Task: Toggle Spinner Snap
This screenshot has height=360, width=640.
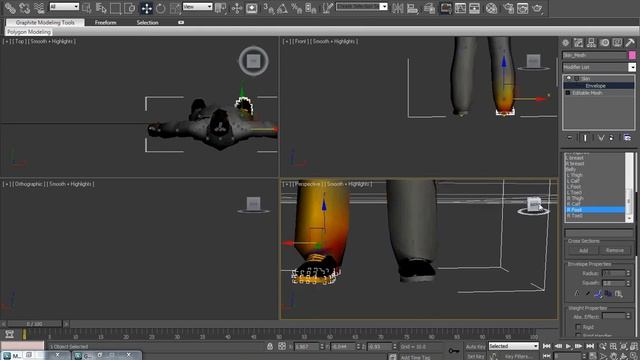Action: [311, 8]
